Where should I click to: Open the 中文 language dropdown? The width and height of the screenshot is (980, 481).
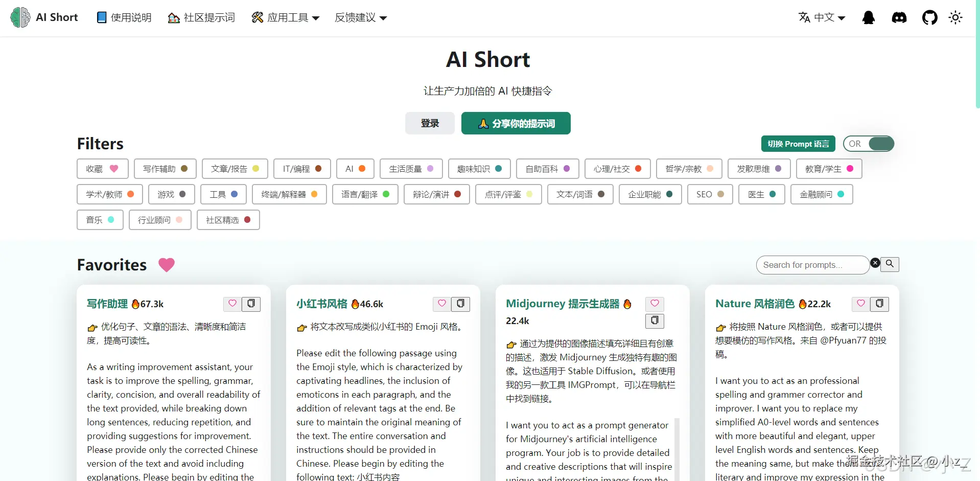pyautogui.click(x=822, y=18)
